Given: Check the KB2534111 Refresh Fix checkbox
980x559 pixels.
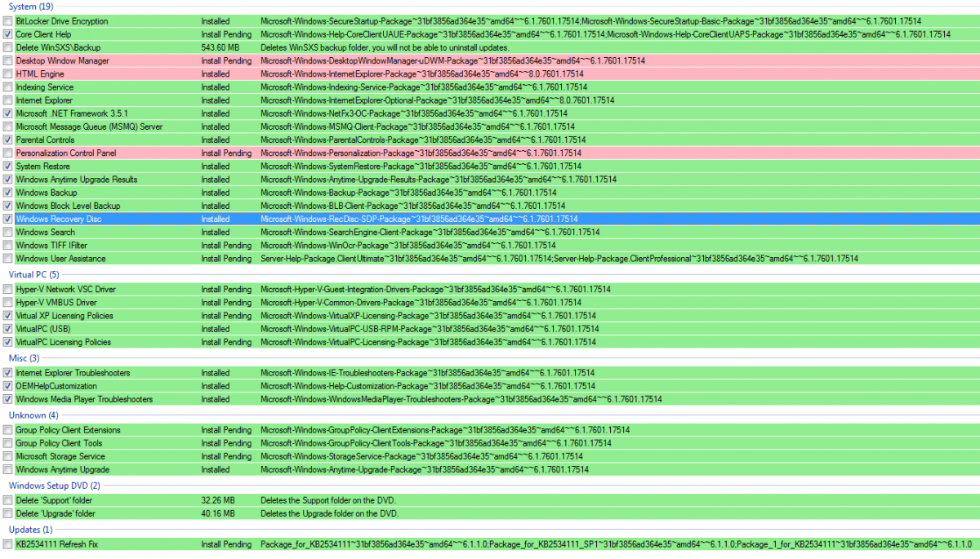Looking at the screenshot, I should 8,544.
